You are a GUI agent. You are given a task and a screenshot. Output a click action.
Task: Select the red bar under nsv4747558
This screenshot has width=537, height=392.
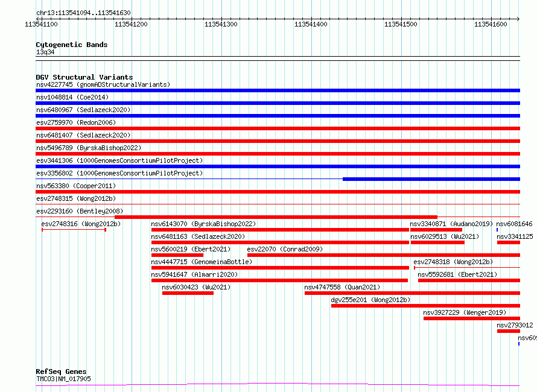[x=412, y=293]
